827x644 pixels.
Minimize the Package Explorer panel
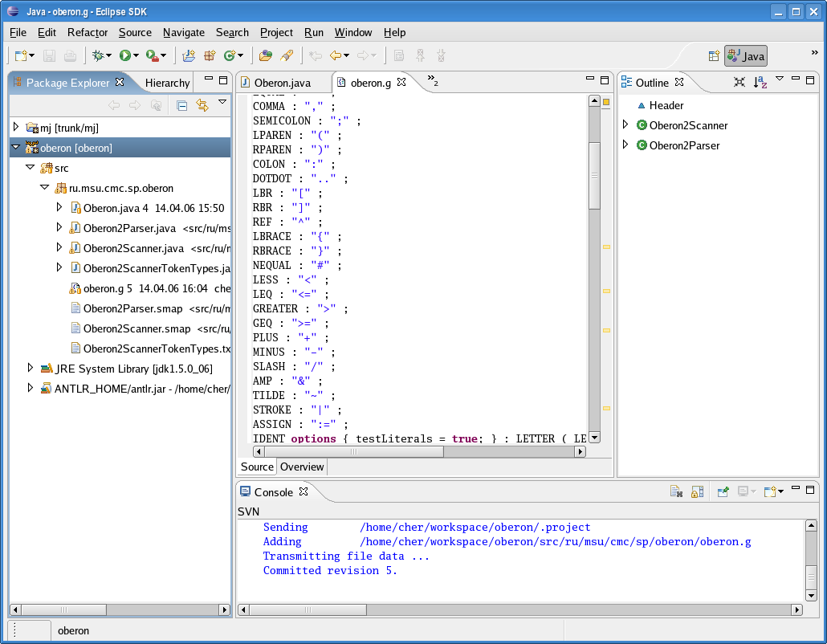tap(209, 79)
